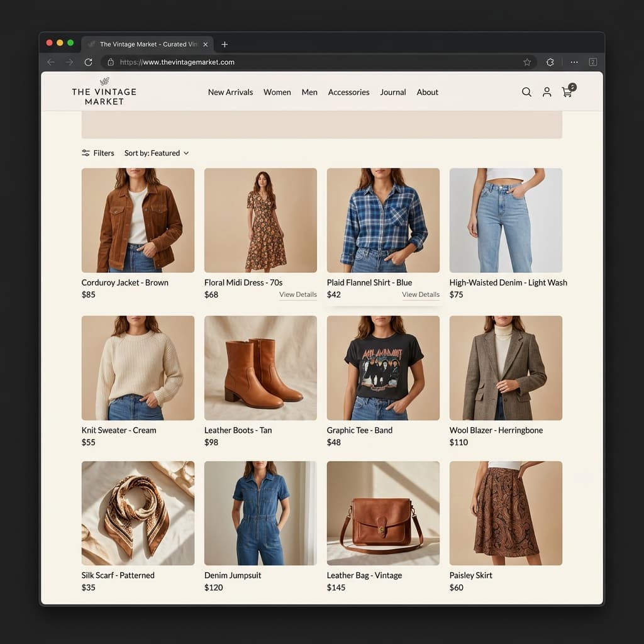Open the search icon
The width and height of the screenshot is (644, 644).
pos(526,92)
